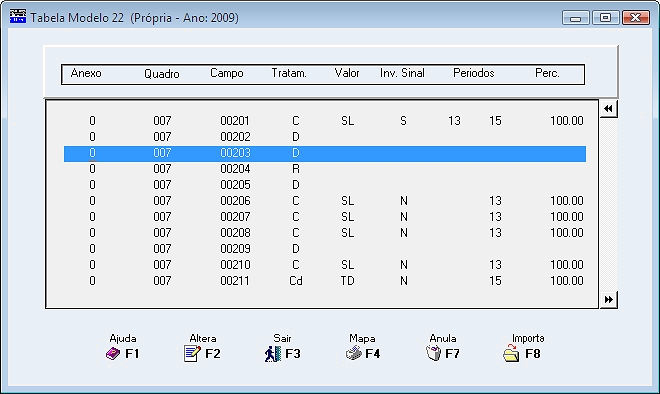
Task: Select the row with Campo 00210
Action: (325, 265)
